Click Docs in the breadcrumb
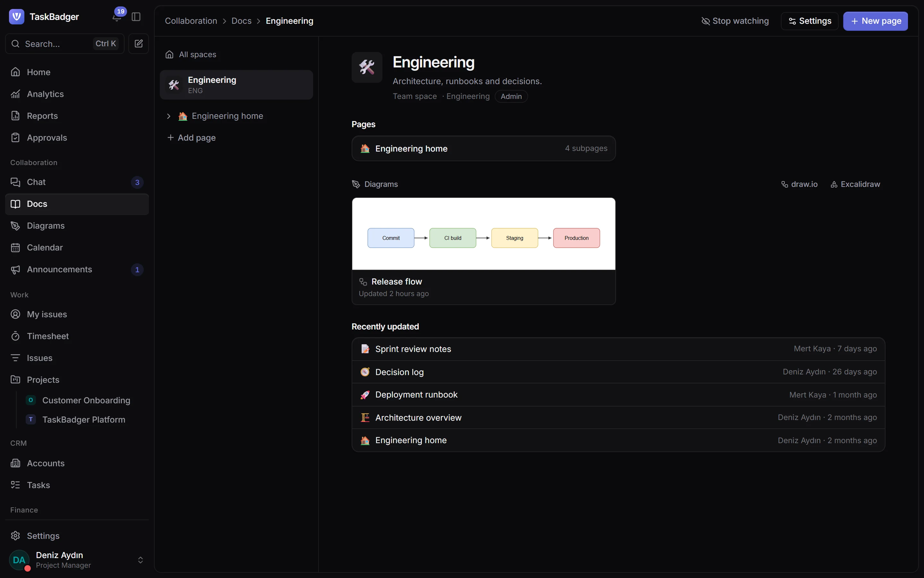This screenshot has height=578, width=924. click(241, 21)
